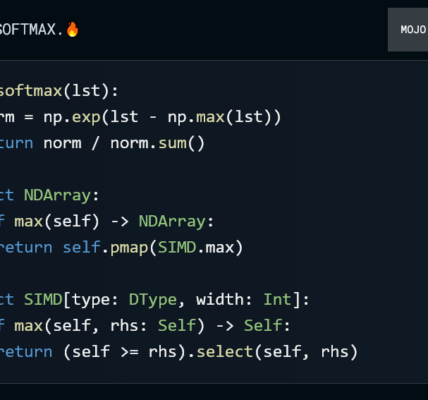The height and width of the screenshot is (400, 428).
Task: Click the norm.sum() call
Action: point(157,143)
